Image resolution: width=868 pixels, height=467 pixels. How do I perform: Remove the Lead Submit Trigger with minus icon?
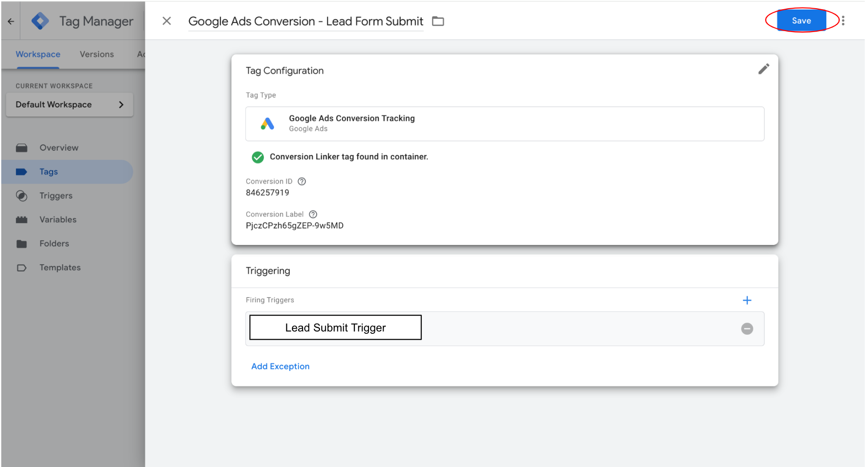tap(747, 329)
